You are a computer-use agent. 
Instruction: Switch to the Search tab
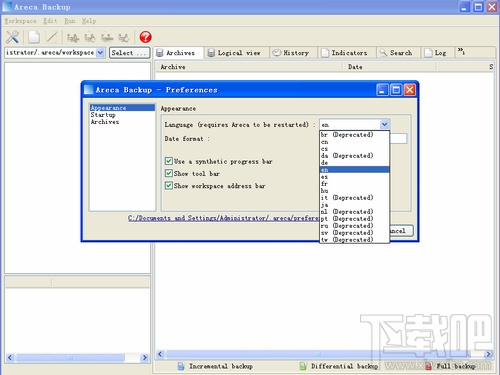click(x=398, y=53)
